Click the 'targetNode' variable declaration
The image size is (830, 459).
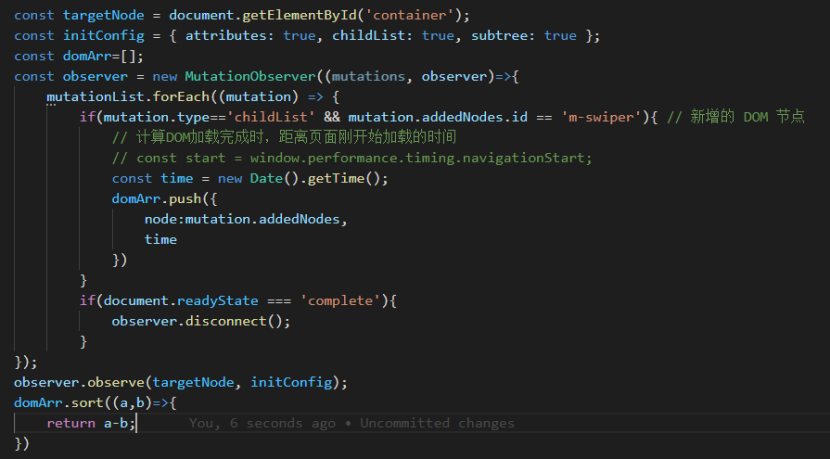pyautogui.click(x=103, y=15)
